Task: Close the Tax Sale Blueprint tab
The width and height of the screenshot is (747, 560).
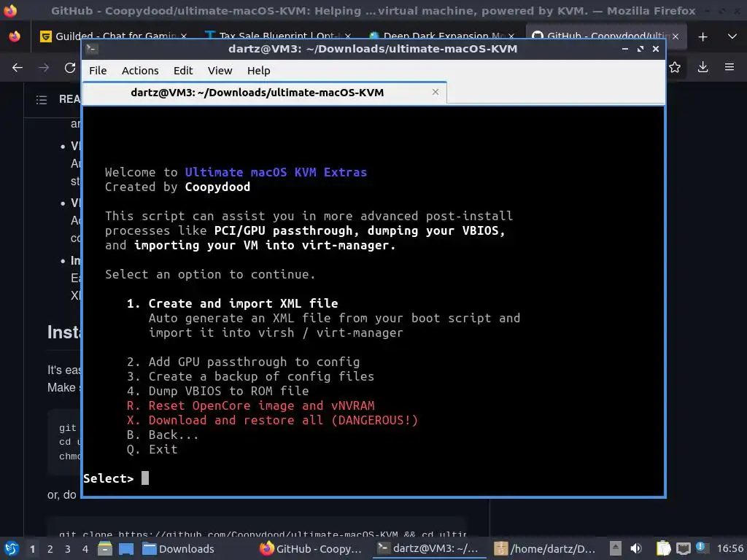Action: click(x=348, y=36)
